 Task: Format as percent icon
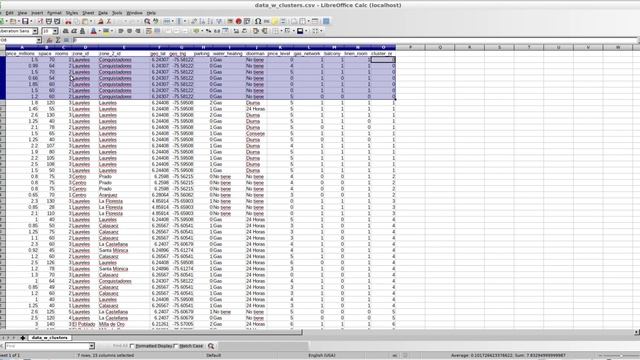tap(208, 31)
